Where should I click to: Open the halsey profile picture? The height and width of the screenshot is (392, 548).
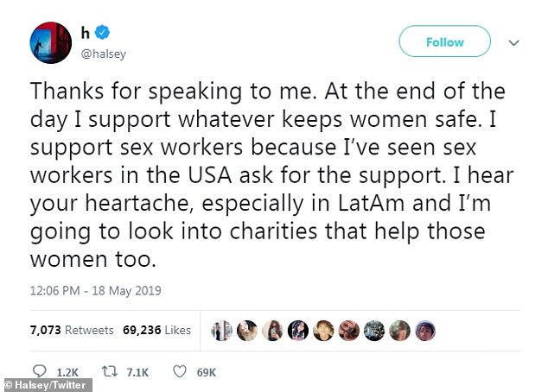click(x=50, y=42)
